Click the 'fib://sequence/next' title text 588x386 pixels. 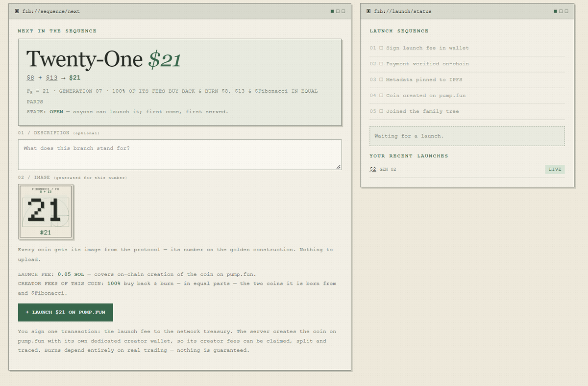pyautogui.click(x=51, y=11)
